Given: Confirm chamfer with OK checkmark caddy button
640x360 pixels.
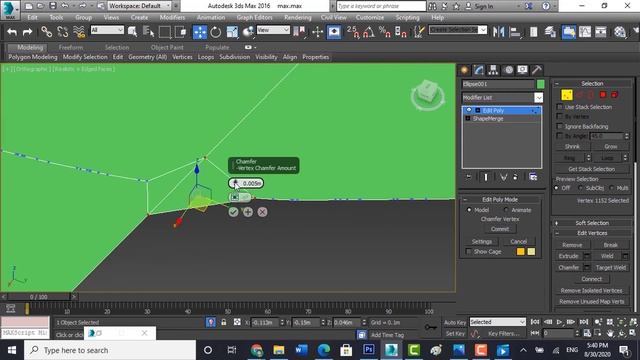Looking at the screenshot, I should 233,212.
